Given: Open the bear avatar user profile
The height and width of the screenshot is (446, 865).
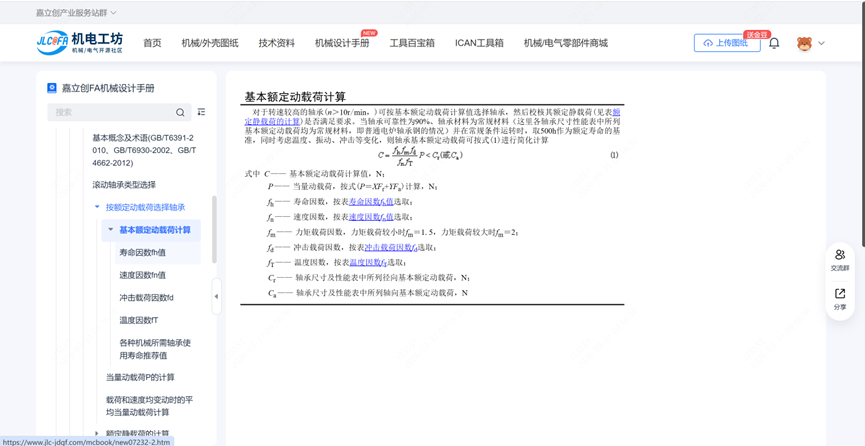Looking at the screenshot, I should tap(804, 43).
